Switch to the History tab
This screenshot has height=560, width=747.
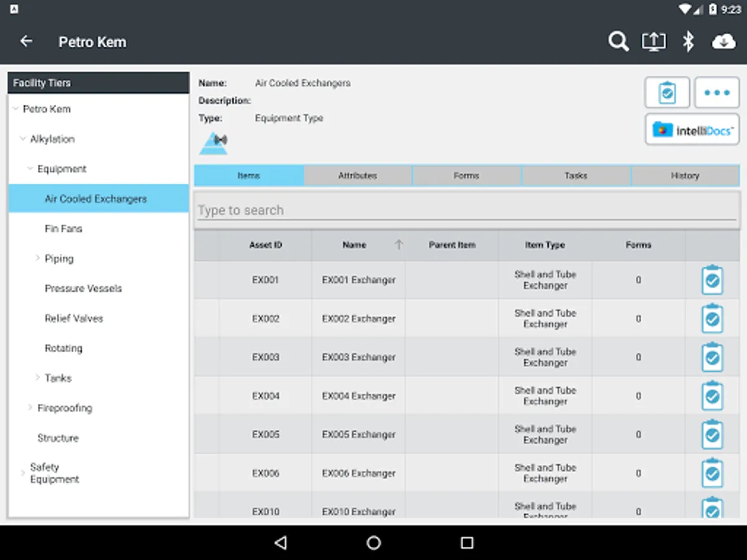tap(685, 175)
